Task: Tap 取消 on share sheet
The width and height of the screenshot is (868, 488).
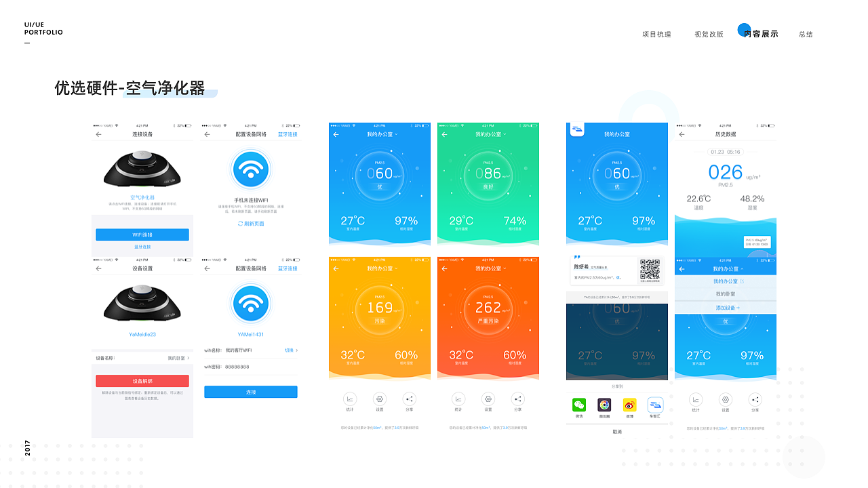Action: coord(617,432)
